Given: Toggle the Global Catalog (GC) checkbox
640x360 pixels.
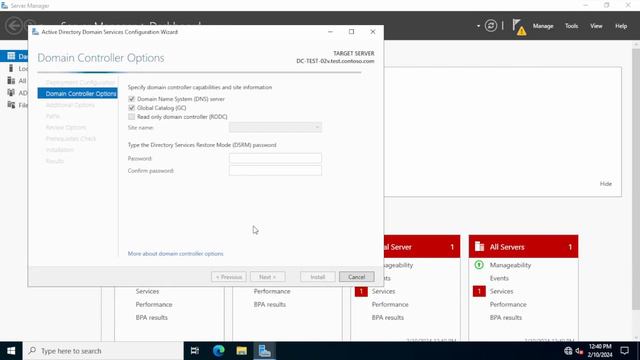Looking at the screenshot, I should click(x=131, y=108).
